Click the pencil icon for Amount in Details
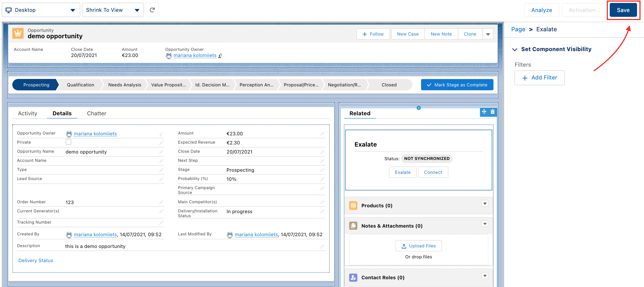 click(322, 134)
